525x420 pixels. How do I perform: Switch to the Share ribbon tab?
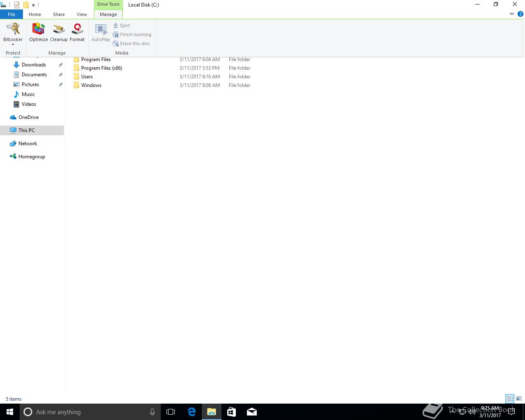point(59,14)
